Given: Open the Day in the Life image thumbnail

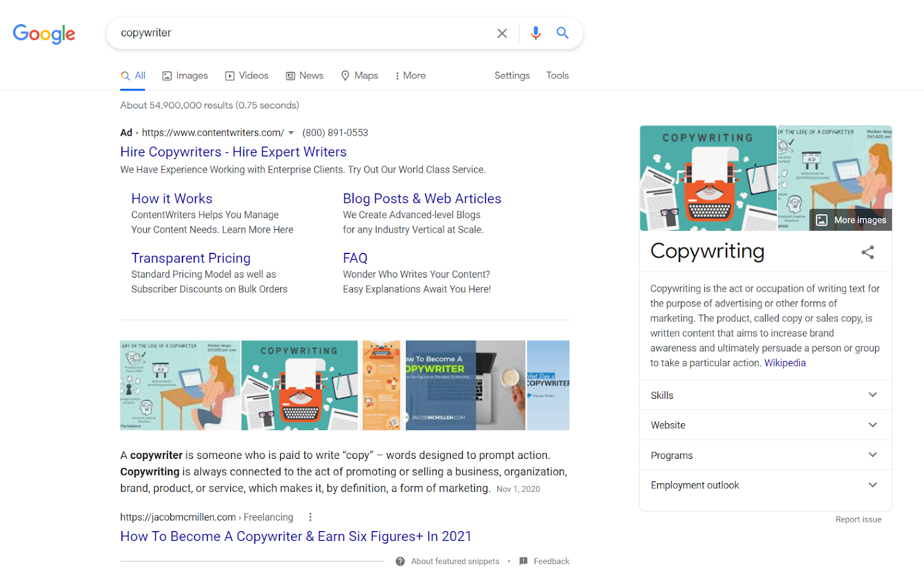Looking at the screenshot, I should [x=180, y=385].
